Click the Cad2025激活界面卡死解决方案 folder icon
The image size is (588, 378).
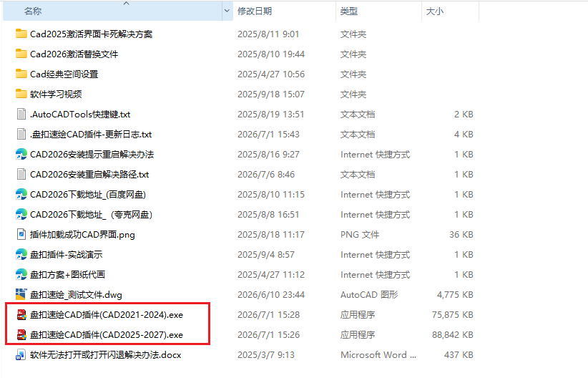pyautogui.click(x=21, y=34)
